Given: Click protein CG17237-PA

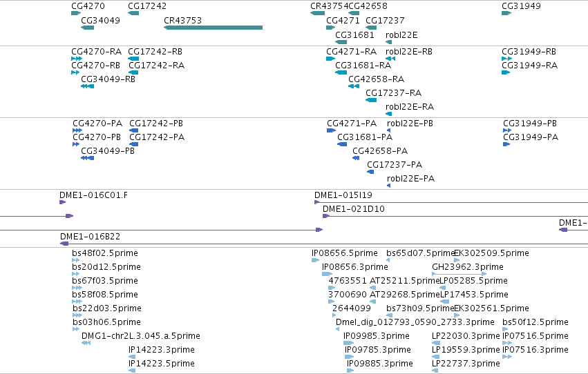Looking at the screenshot, I should pos(395,165).
